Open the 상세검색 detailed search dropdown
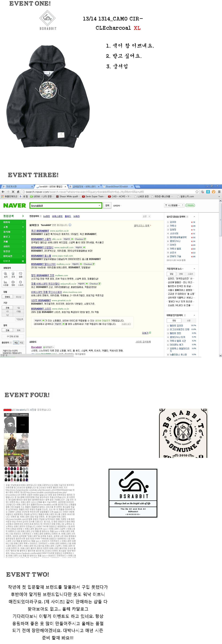The width and height of the screenshot is (222, 644). [117, 206]
